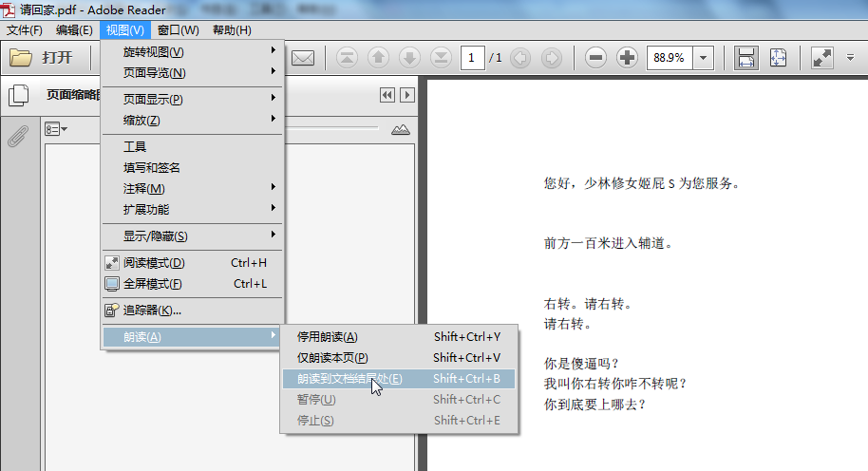This screenshot has height=471, width=868.
Task: Click the document line 前方一百米进入辅道。
Action: 609,243
